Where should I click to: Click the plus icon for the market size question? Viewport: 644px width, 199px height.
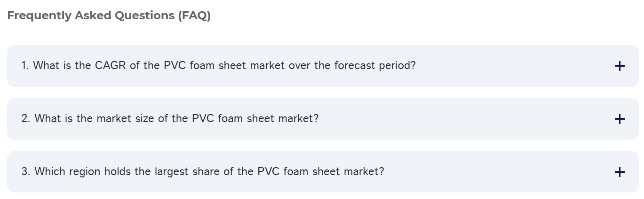click(x=620, y=119)
